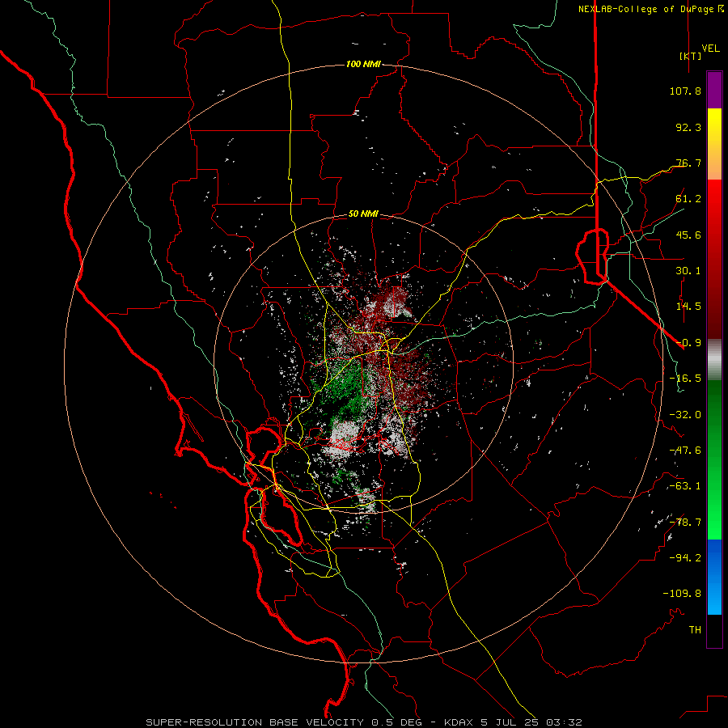Click the gray zero-velocity segment of color bar

pos(714,360)
